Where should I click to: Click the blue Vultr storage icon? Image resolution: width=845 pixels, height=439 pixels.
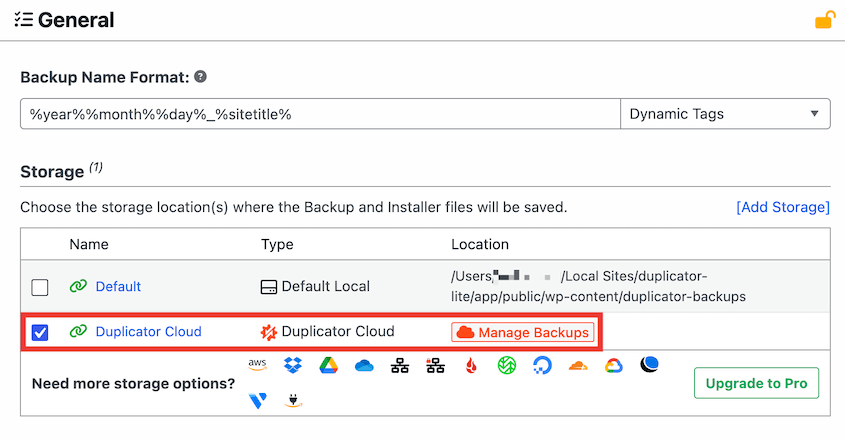[x=258, y=401]
